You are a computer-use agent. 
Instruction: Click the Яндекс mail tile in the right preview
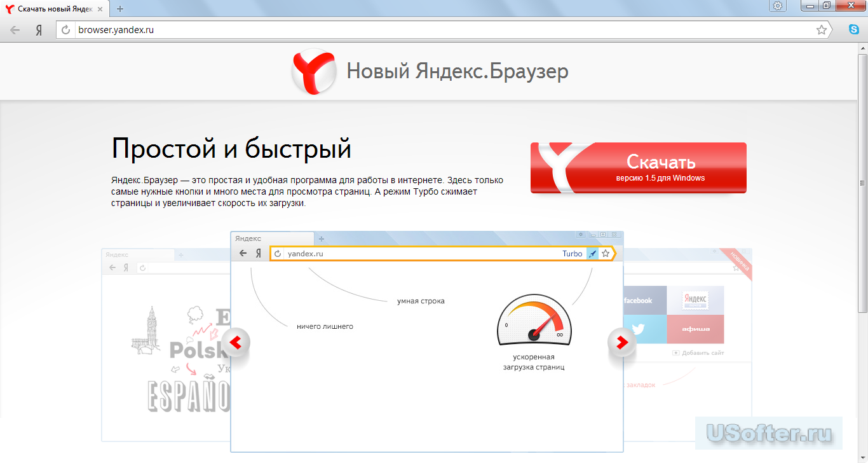coord(696,300)
